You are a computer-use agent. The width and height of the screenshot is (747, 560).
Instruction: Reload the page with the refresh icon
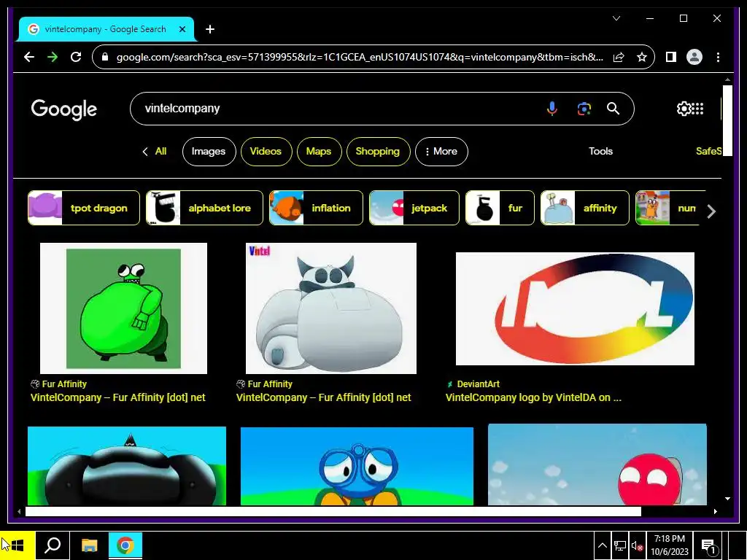coord(76,57)
